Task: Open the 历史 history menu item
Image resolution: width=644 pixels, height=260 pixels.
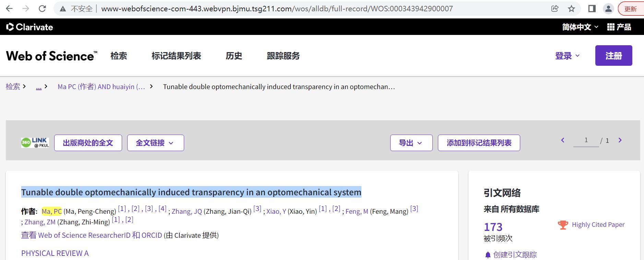Action: pyautogui.click(x=234, y=56)
